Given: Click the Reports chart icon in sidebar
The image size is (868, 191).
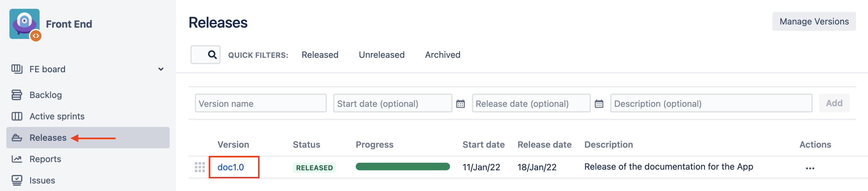Looking at the screenshot, I should coord(17,159).
